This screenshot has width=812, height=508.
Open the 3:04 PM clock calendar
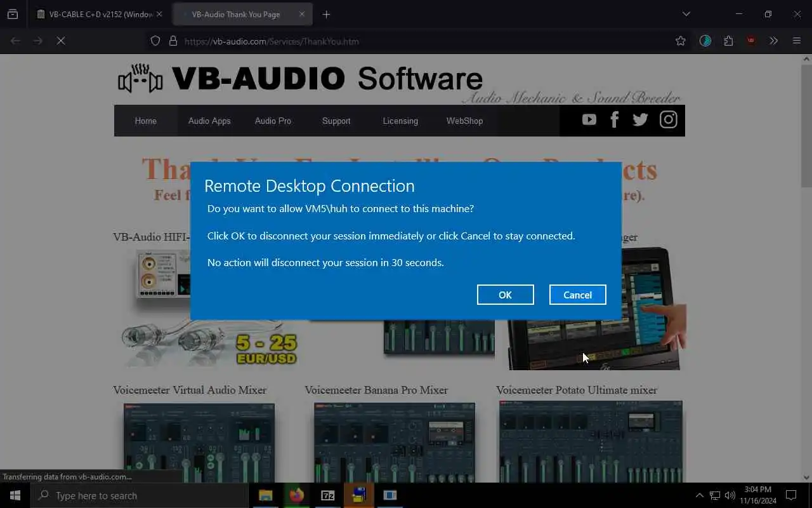(x=758, y=495)
